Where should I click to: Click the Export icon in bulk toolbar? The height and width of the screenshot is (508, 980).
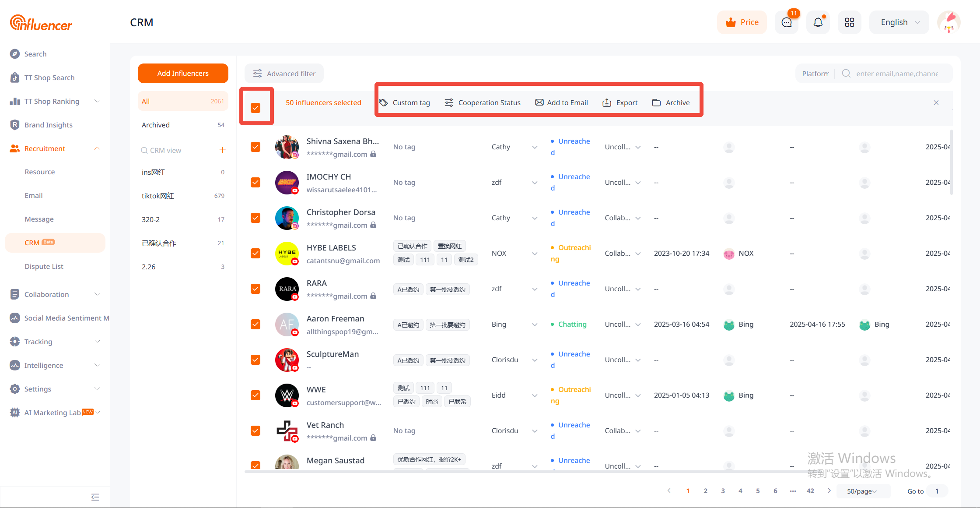point(607,102)
